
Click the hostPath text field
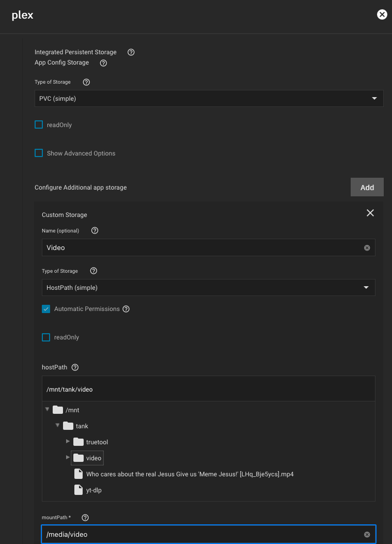[209, 389]
